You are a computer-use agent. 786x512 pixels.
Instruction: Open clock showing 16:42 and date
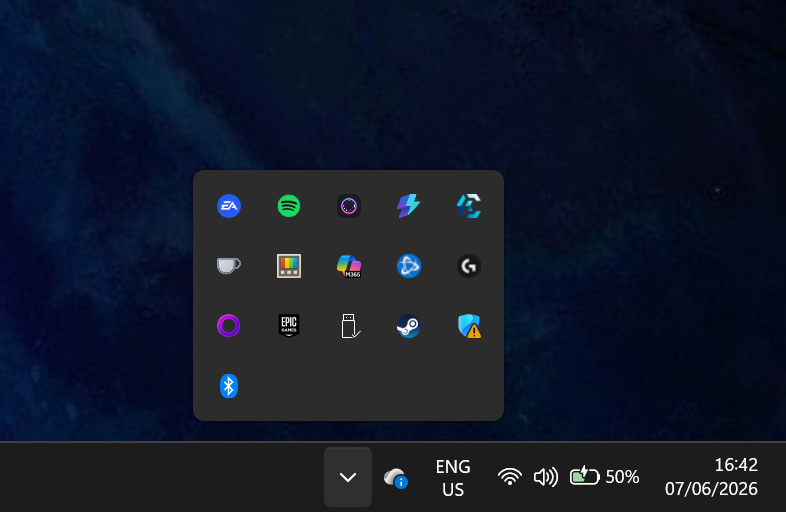pyautogui.click(x=711, y=477)
